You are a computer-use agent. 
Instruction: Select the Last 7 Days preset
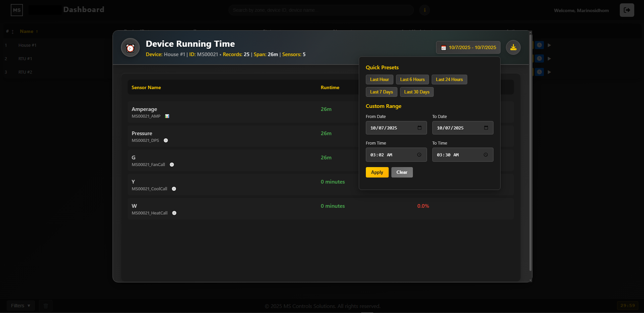(382, 92)
